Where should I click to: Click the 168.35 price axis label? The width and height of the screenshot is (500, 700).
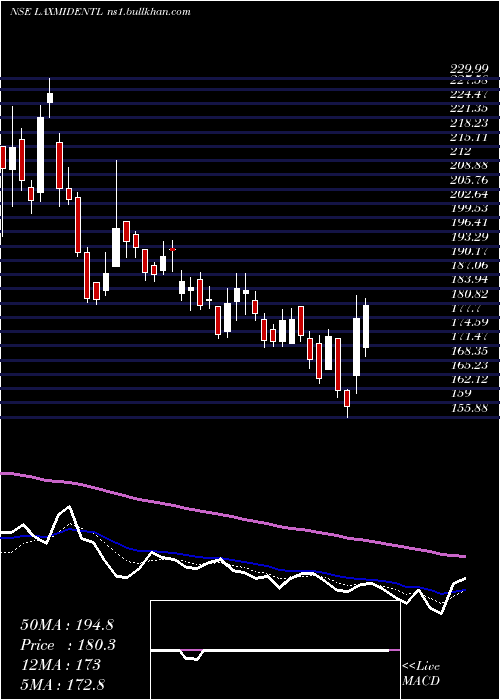point(468,350)
